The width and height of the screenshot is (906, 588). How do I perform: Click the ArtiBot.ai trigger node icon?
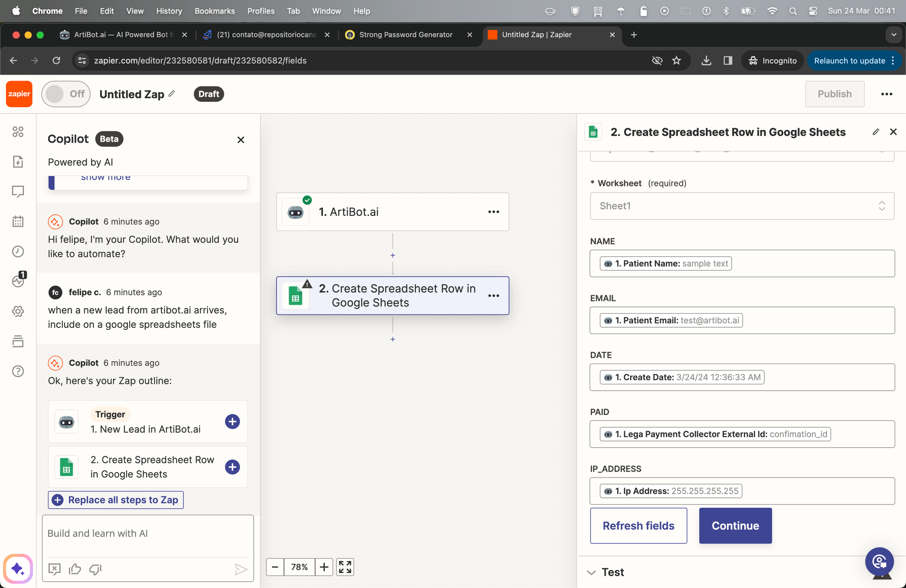(x=297, y=212)
